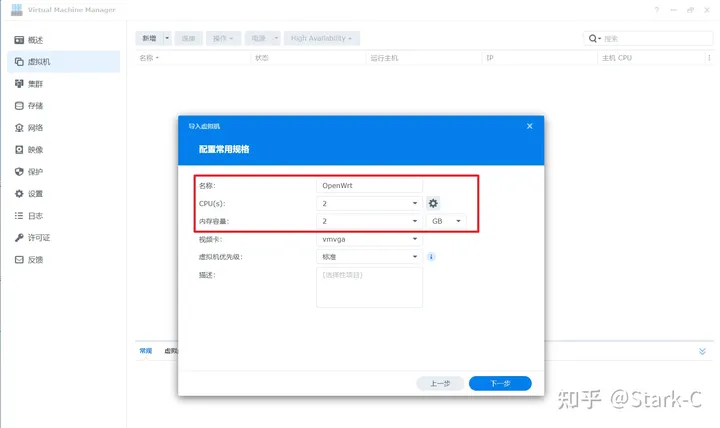The height and width of the screenshot is (428, 720).
Task: Click the 映像 image icon
Action: 19,150
